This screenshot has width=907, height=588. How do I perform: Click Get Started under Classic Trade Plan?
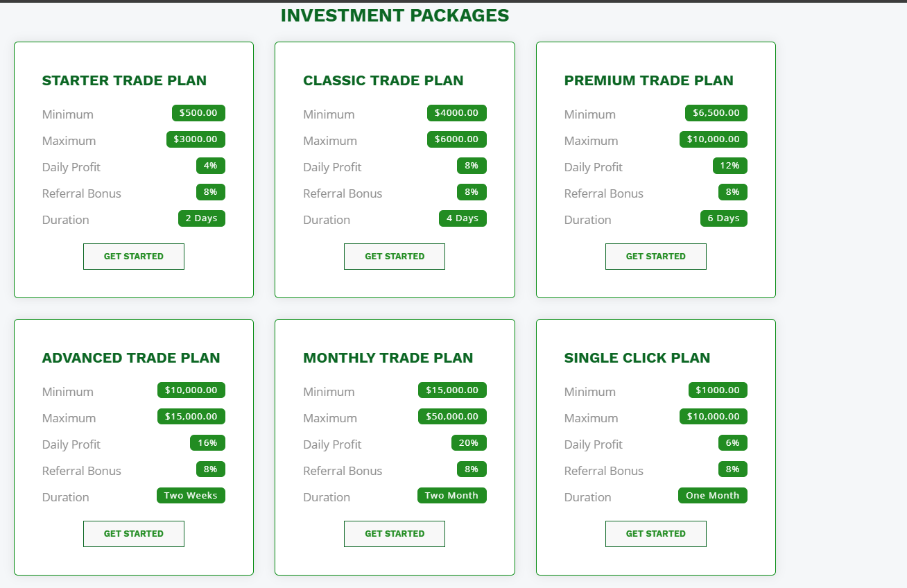(x=395, y=257)
